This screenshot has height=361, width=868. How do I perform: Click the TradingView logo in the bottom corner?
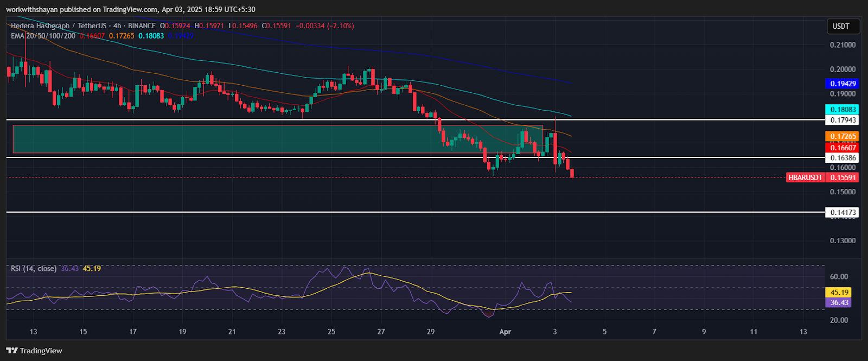pyautogui.click(x=34, y=351)
